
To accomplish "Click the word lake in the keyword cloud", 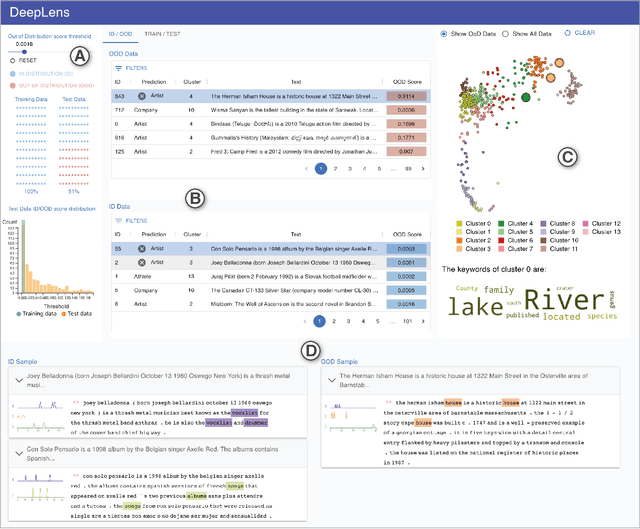I will [476, 307].
